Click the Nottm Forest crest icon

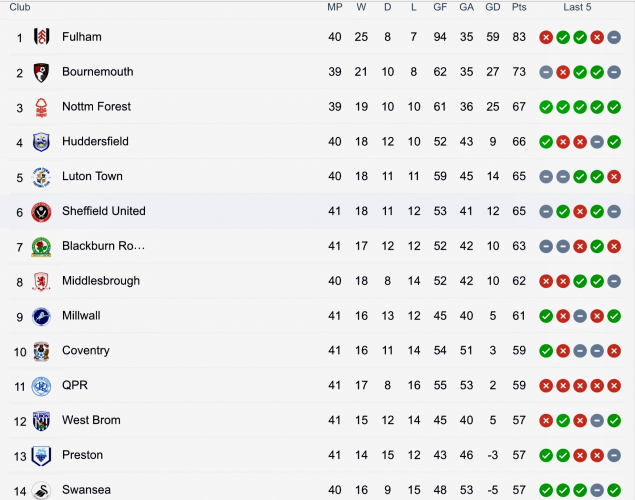pos(41,107)
